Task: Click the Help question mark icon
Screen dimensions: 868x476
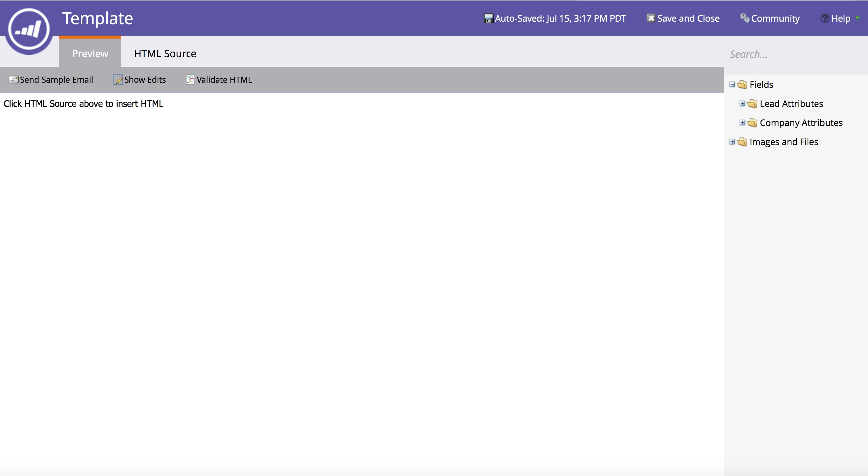Action: click(x=824, y=18)
